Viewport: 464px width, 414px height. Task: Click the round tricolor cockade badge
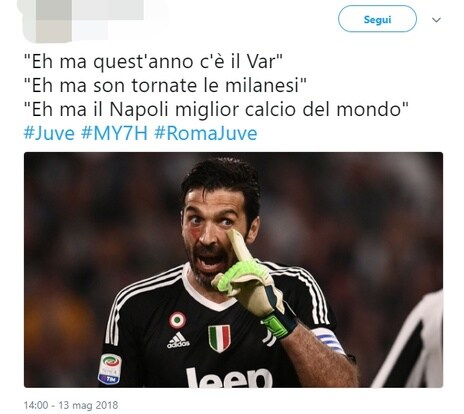click(177, 320)
